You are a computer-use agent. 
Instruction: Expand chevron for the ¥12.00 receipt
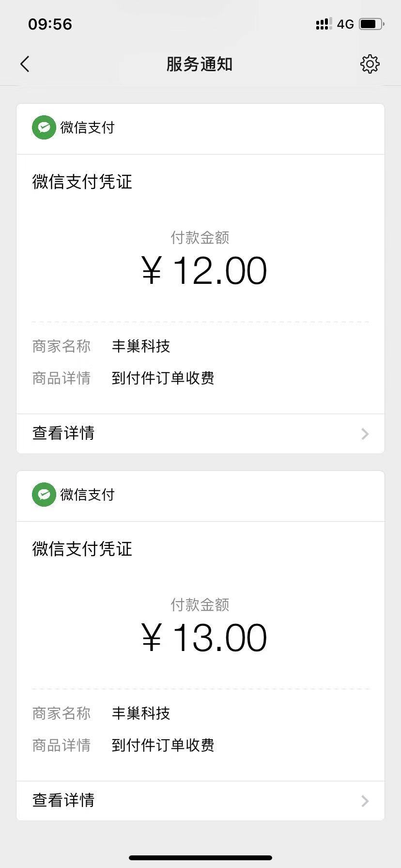(365, 434)
